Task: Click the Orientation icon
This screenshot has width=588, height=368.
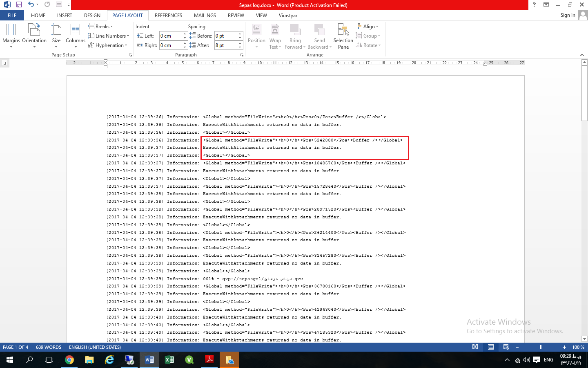Action: pos(34,30)
